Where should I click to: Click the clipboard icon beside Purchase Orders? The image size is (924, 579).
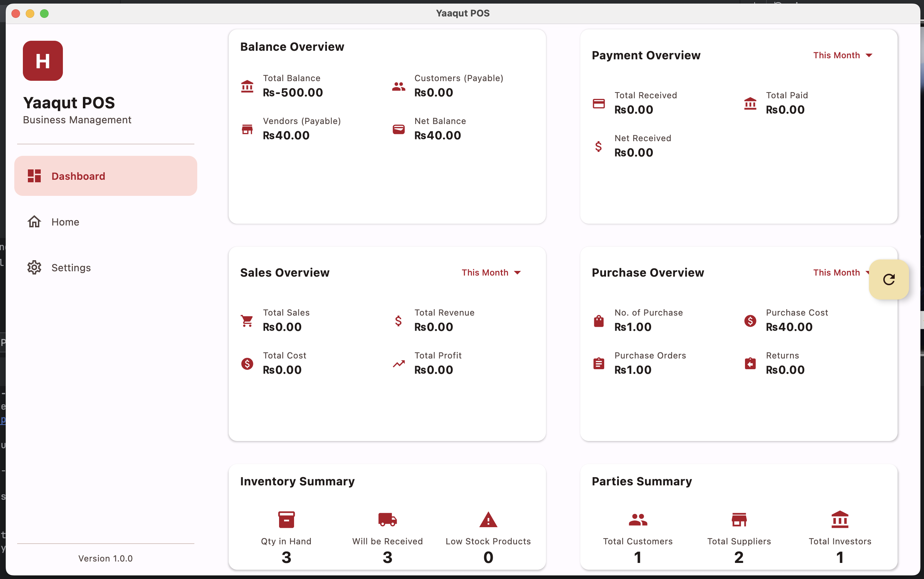point(598,363)
